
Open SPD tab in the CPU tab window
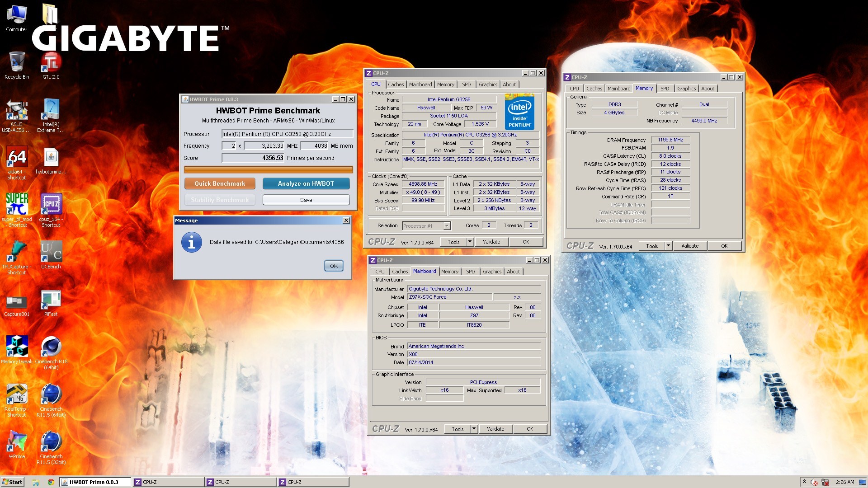click(x=466, y=84)
